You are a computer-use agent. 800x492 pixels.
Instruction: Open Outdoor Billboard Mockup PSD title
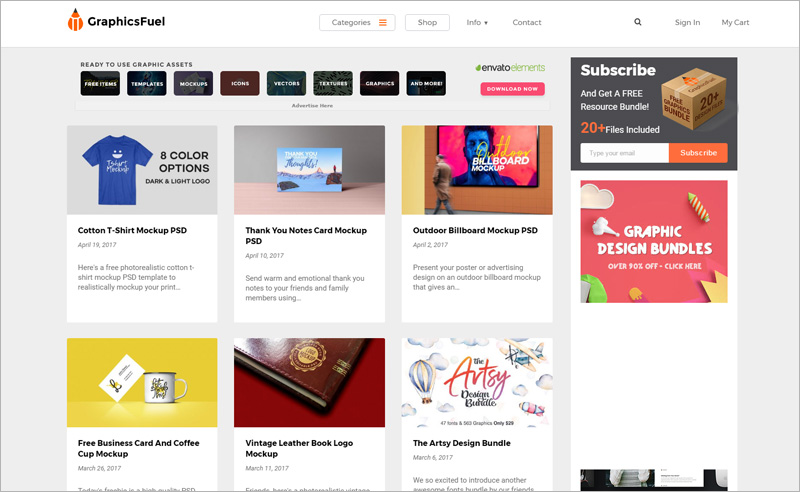click(x=475, y=230)
